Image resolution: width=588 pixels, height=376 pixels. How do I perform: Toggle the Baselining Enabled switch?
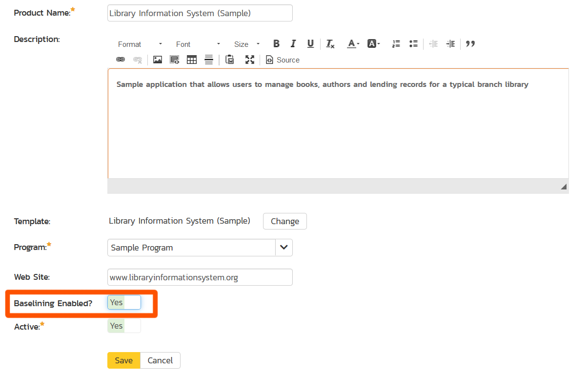[x=124, y=303]
